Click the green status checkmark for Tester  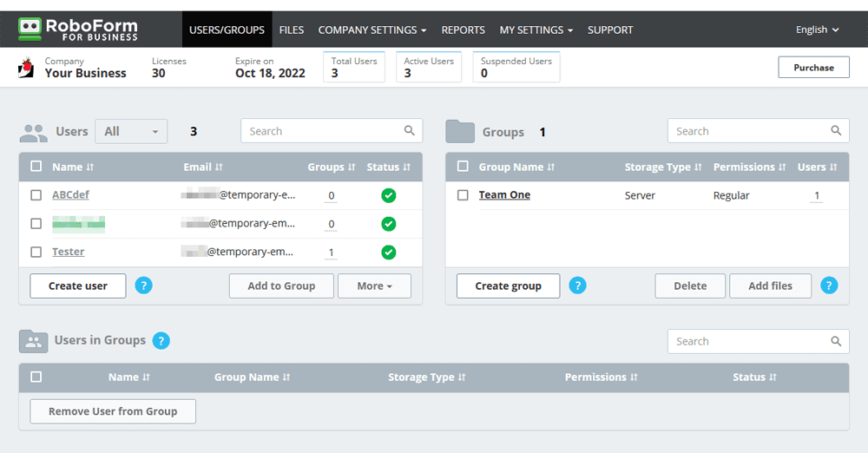click(389, 253)
